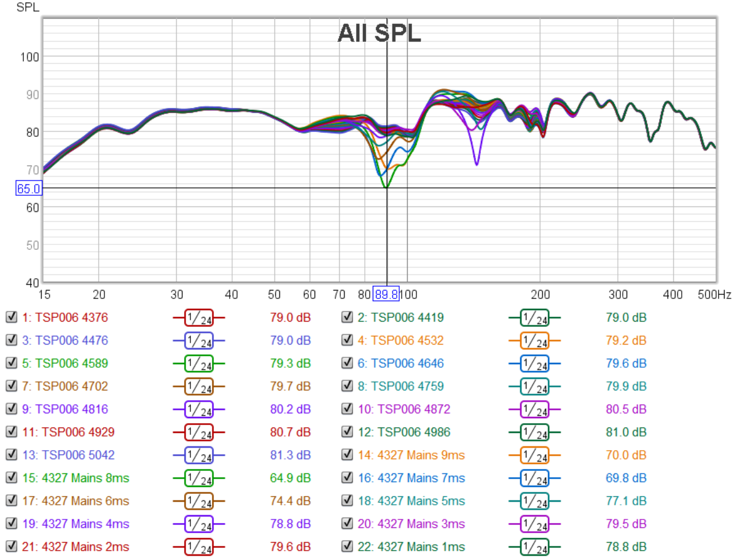Select the 21: 4327 Mains 2ms legend label
737x560 pixels.
[76, 546]
